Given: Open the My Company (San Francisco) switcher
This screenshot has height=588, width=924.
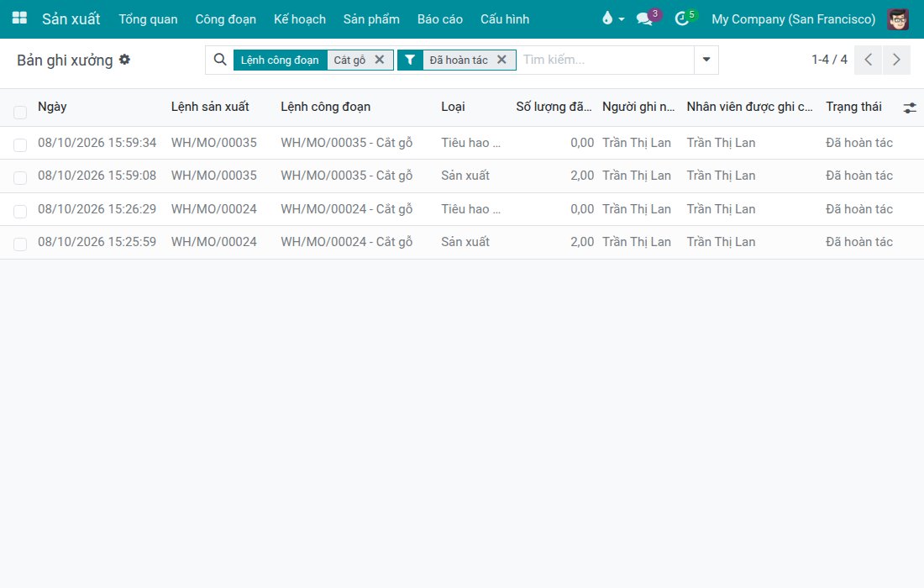Looking at the screenshot, I should pyautogui.click(x=793, y=18).
